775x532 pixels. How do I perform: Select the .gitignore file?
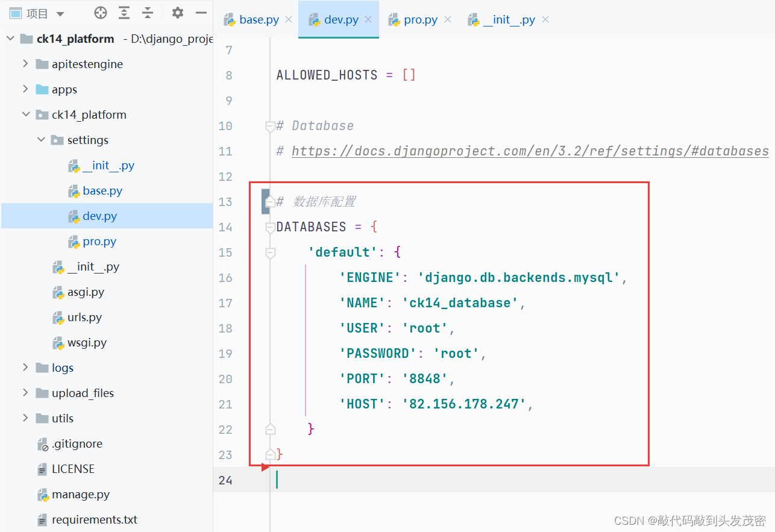point(77,443)
